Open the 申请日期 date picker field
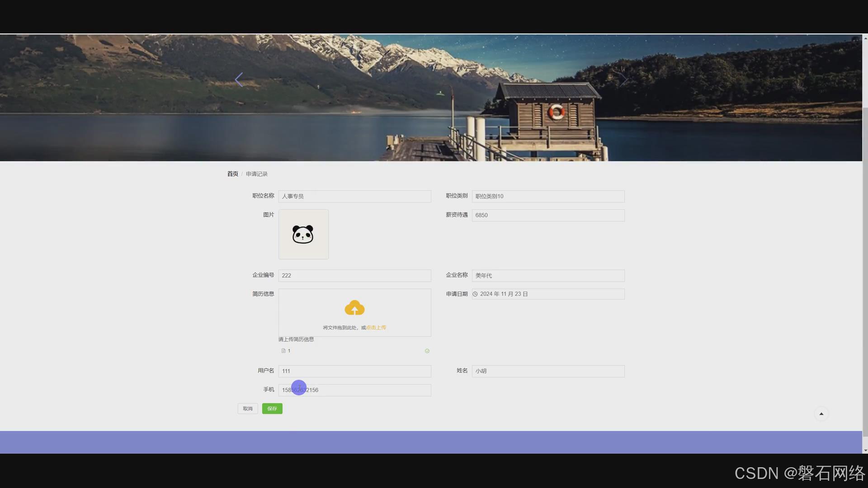 click(548, 294)
